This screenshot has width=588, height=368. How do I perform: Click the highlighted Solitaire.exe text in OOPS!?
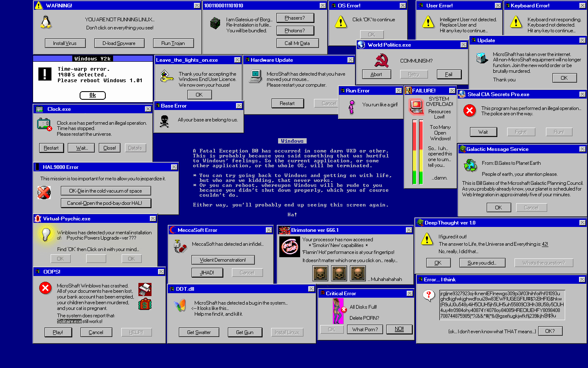click(x=69, y=321)
